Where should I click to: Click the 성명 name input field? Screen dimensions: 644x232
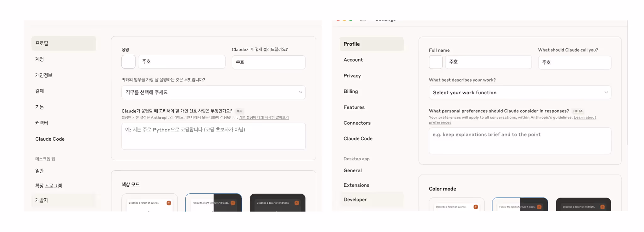[x=182, y=62]
